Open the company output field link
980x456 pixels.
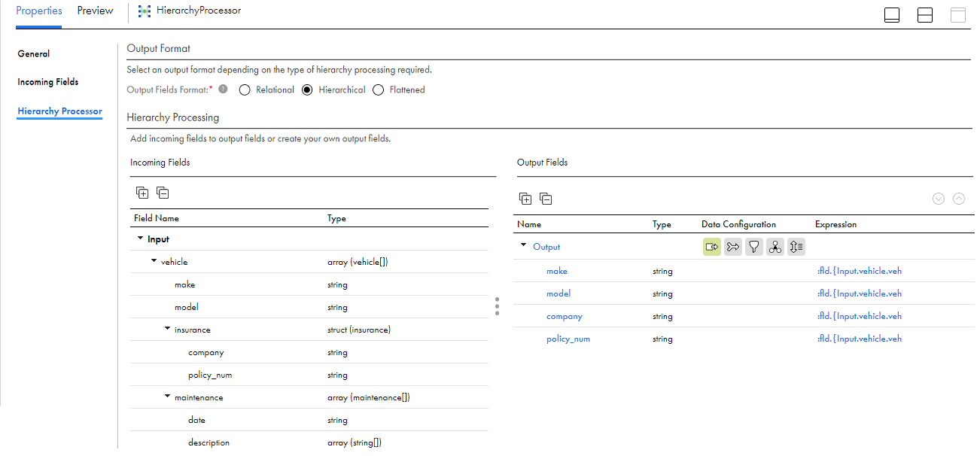565,316
